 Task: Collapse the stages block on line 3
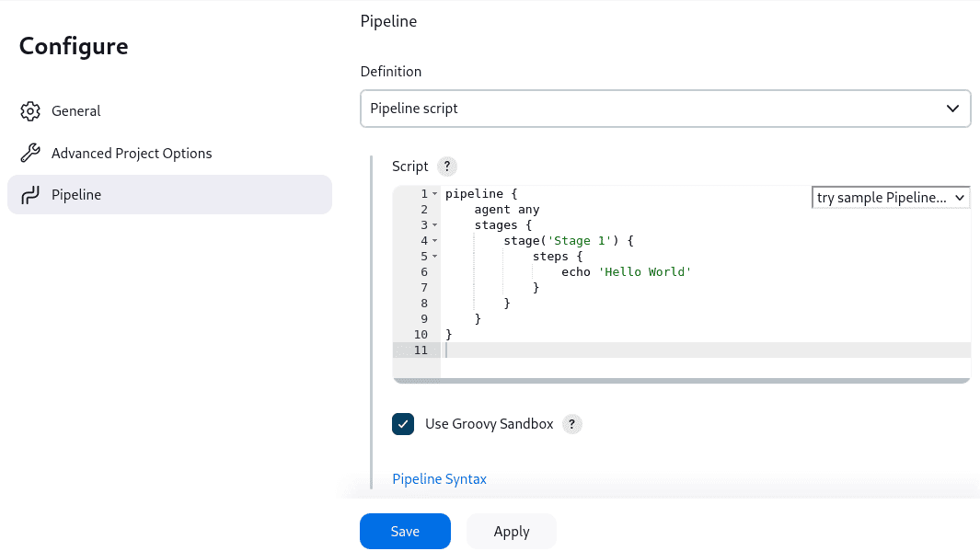[x=434, y=224]
